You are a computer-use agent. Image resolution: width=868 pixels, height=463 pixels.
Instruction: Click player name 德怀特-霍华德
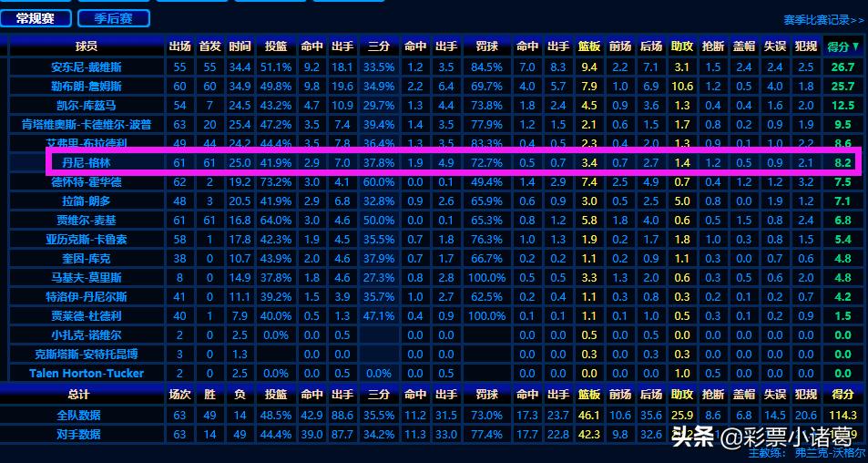tap(87, 182)
